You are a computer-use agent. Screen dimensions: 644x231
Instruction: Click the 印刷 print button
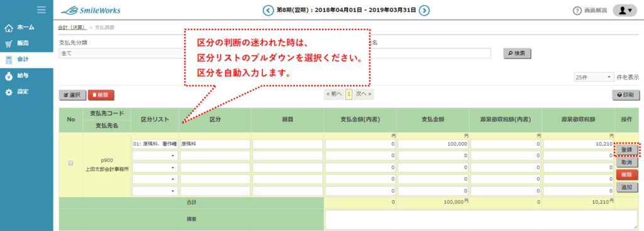click(x=626, y=95)
